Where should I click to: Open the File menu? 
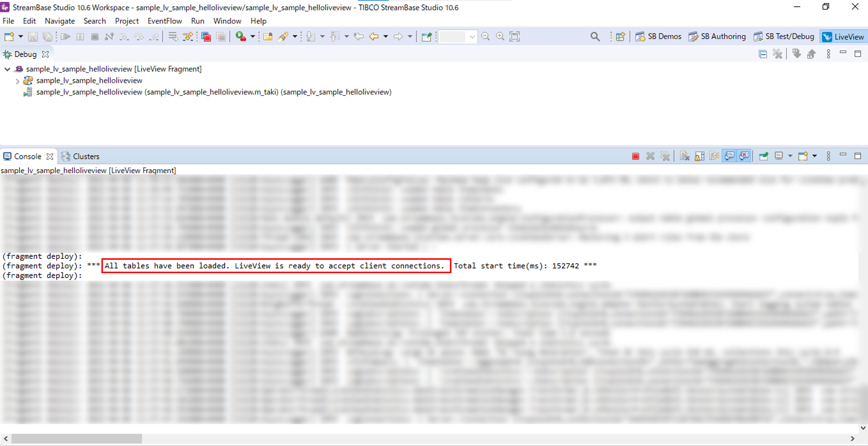click(8, 21)
